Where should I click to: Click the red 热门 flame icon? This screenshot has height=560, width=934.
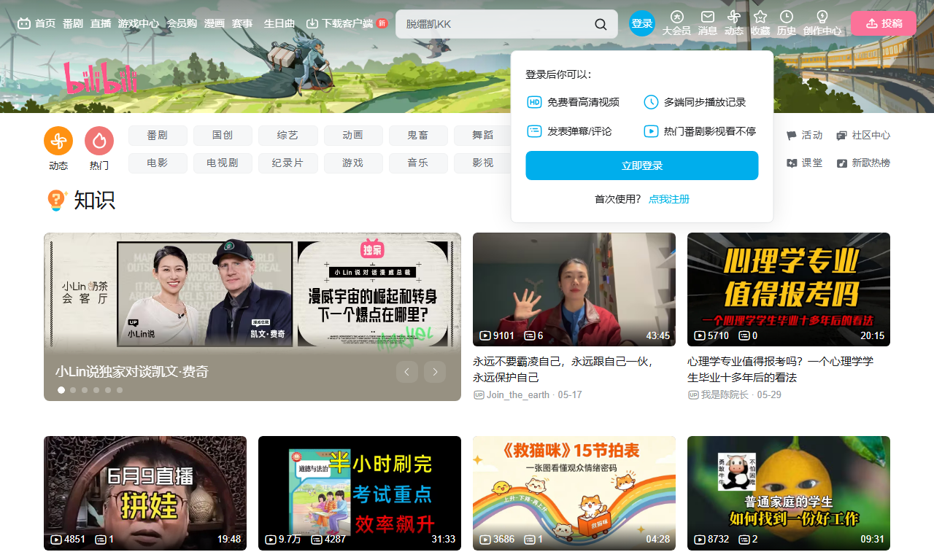pos(99,141)
